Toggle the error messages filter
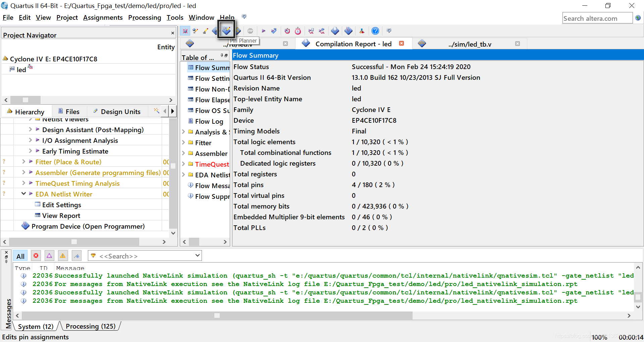The image size is (644, 342). click(36, 256)
